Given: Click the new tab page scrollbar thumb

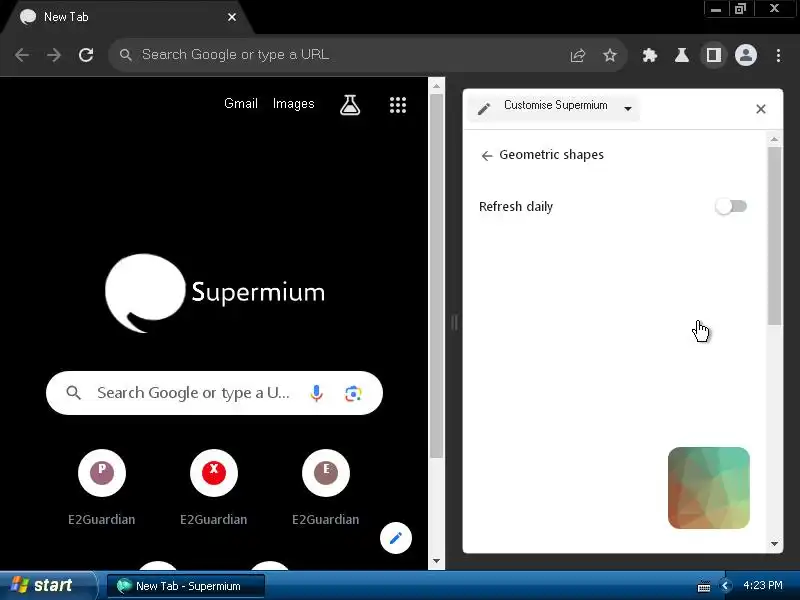Looking at the screenshot, I should pos(436,276).
